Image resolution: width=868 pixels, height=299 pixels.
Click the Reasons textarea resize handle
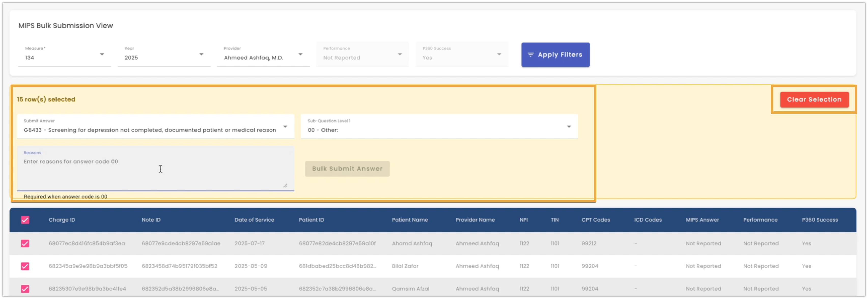pos(285,186)
